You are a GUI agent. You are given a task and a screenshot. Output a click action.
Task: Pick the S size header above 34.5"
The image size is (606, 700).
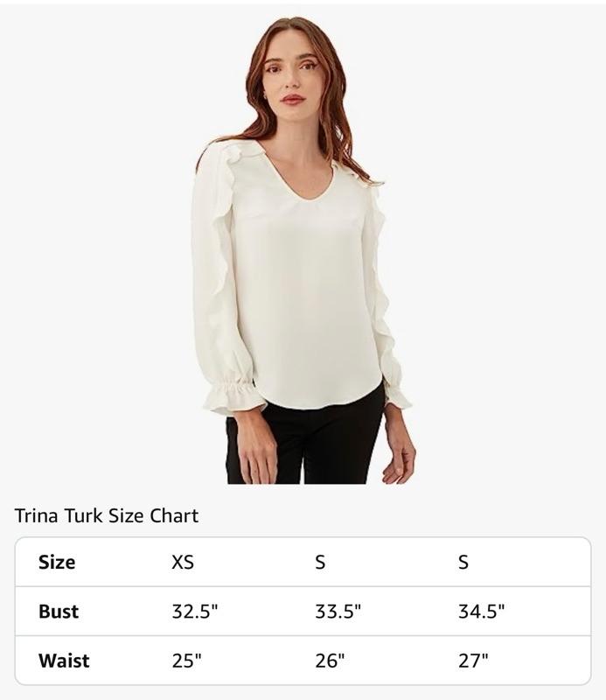[463, 562]
